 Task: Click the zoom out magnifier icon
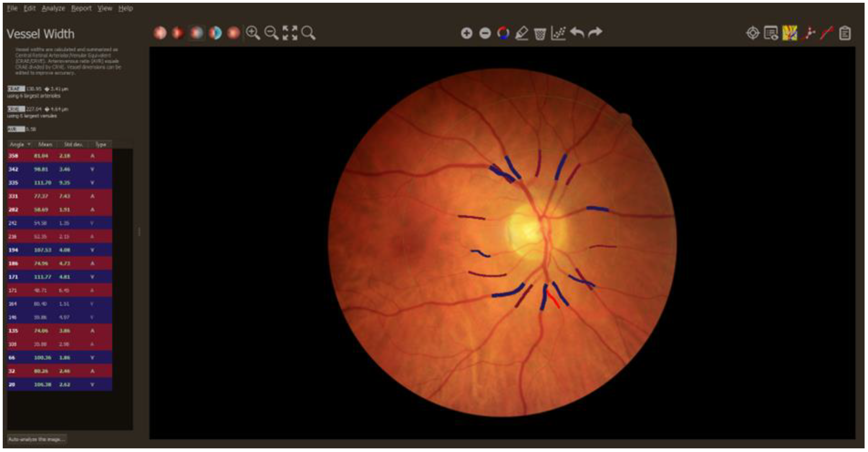(x=271, y=33)
